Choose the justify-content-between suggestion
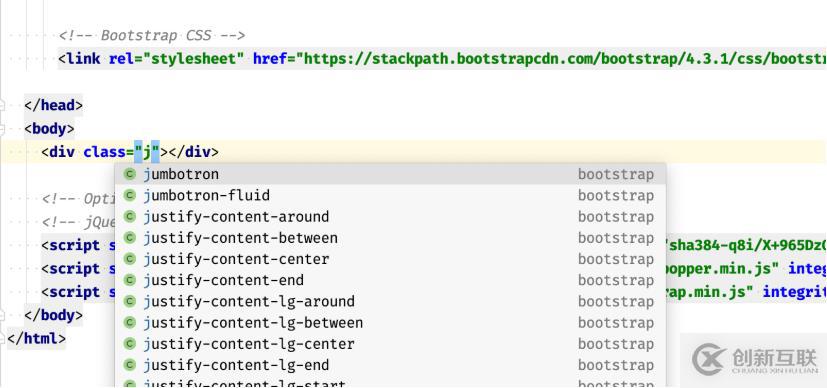The height and width of the screenshot is (388, 827). [x=390, y=238]
